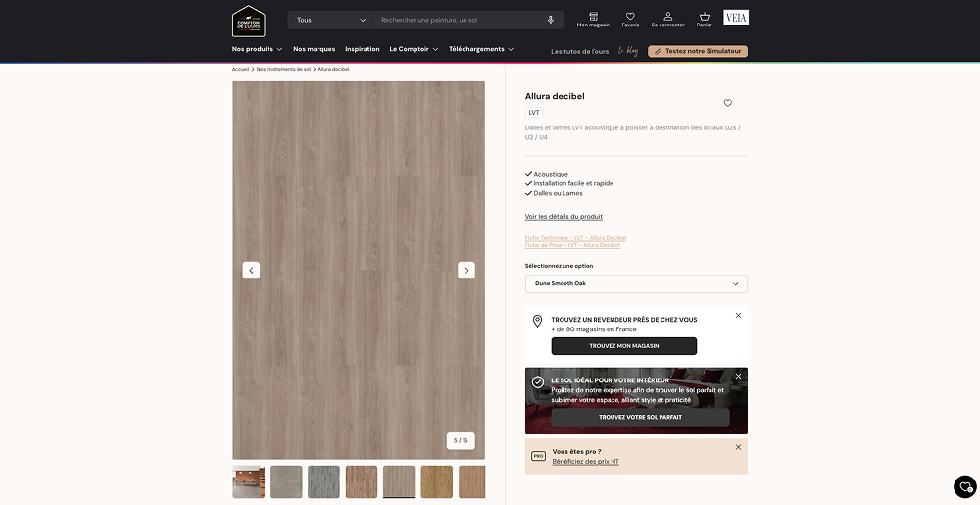Screen dimensions: 980x505
Task: Show previous product image arrow
Action: 251,270
